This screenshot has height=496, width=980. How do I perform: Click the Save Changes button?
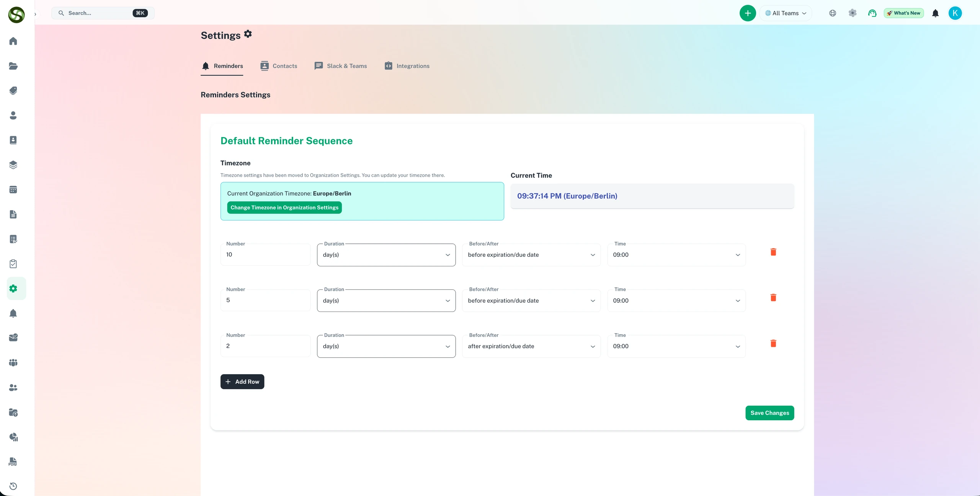[769, 413]
